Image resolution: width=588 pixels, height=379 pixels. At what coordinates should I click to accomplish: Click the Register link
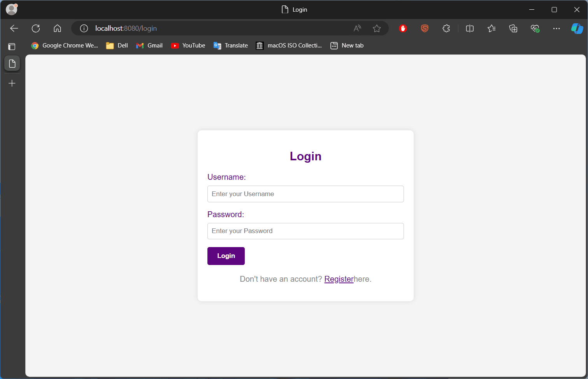[339, 279]
